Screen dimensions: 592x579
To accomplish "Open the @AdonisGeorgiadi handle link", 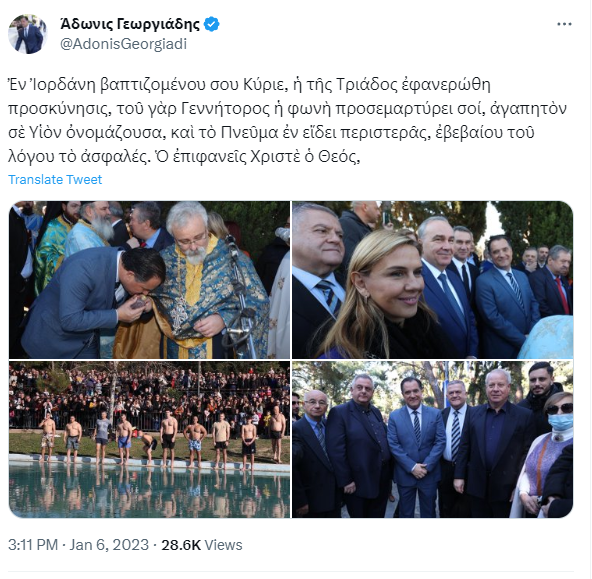I will pyautogui.click(x=123, y=44).
